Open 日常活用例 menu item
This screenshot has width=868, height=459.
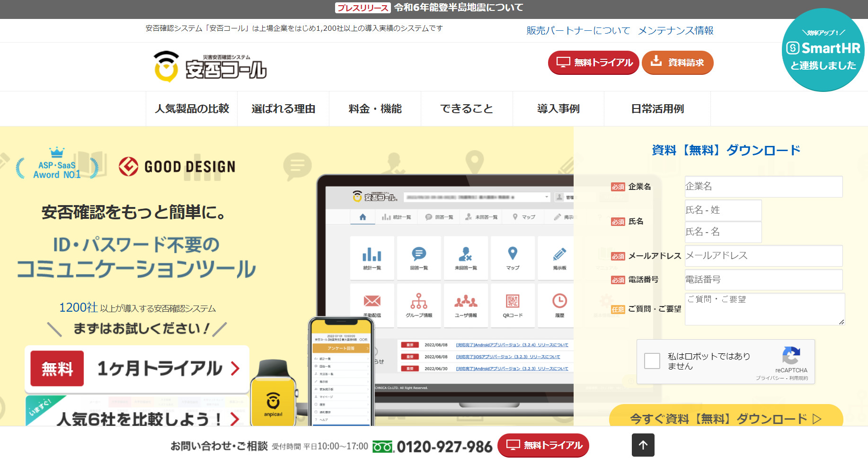(657, 109)
